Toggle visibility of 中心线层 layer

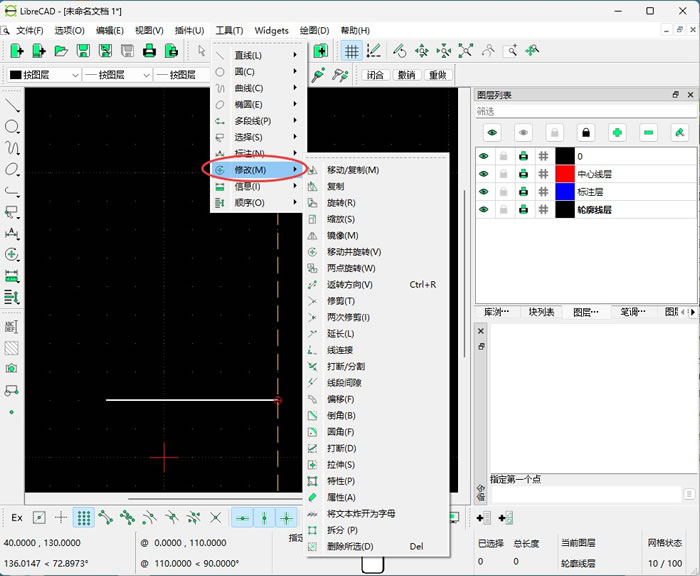pyautogui.click(x=484, y=174)
